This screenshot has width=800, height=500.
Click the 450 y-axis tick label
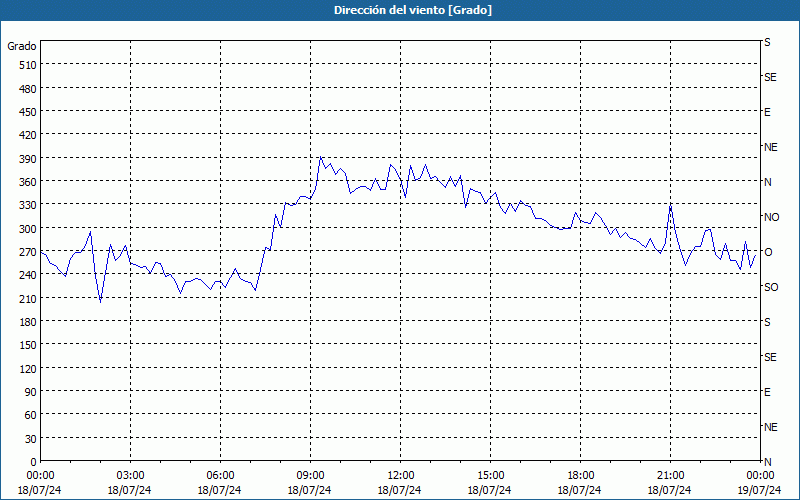click(29, 112)
